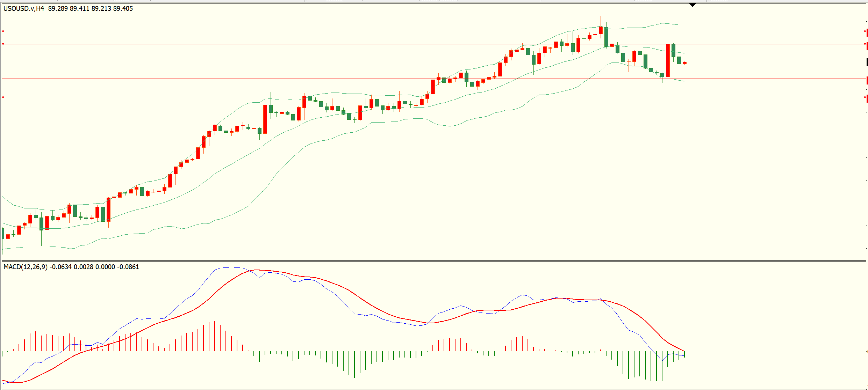868x390 pixels.
Task: Click right-end handle of topmost red horizontal line
Action: (x=865, y=31)
